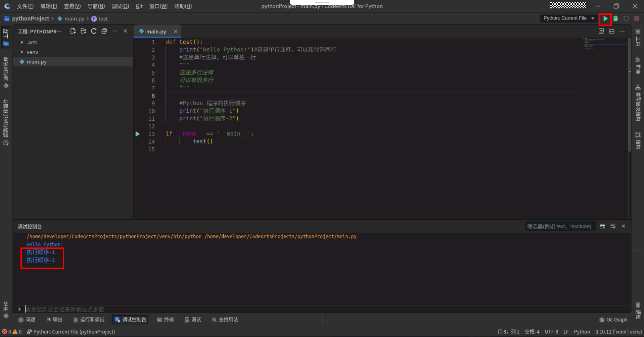
Task: Select the 工程 project left sidebar tab
Action: (x=6, y=37)
